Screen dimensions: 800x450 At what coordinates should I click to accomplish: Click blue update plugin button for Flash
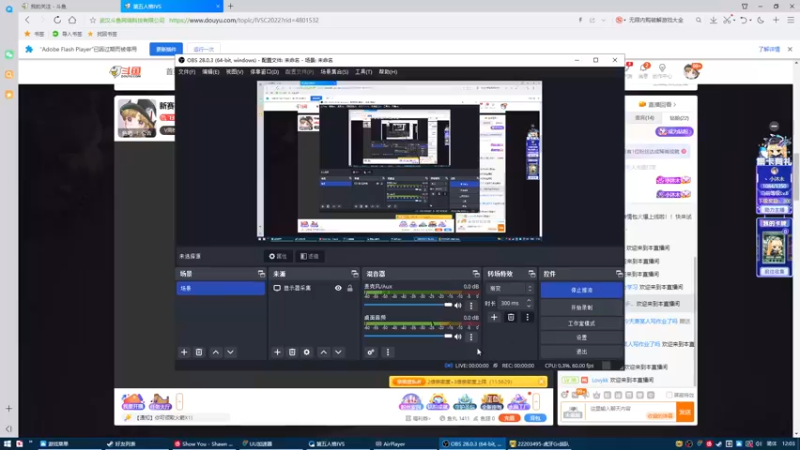click(166, 49)
